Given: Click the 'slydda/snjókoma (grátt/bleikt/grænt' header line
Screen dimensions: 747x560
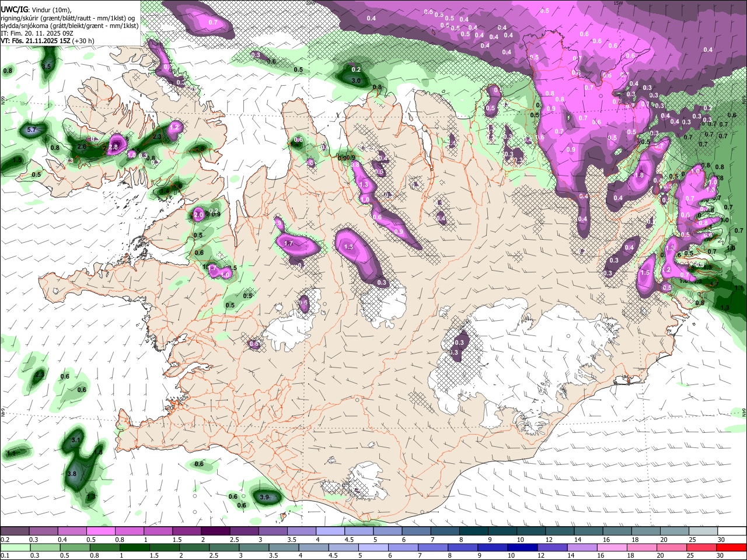Looking at the screenshot, I should click(69, 26).
